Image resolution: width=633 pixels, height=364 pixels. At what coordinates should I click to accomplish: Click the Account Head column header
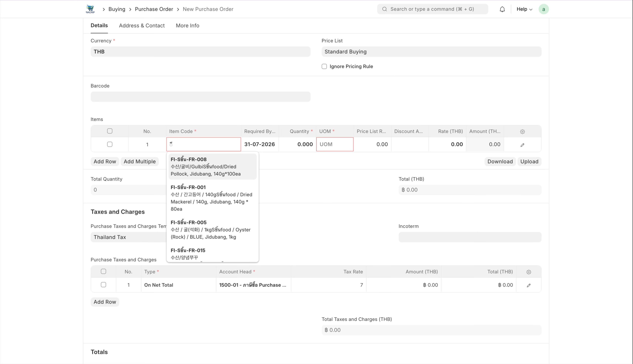click(254, 272)
